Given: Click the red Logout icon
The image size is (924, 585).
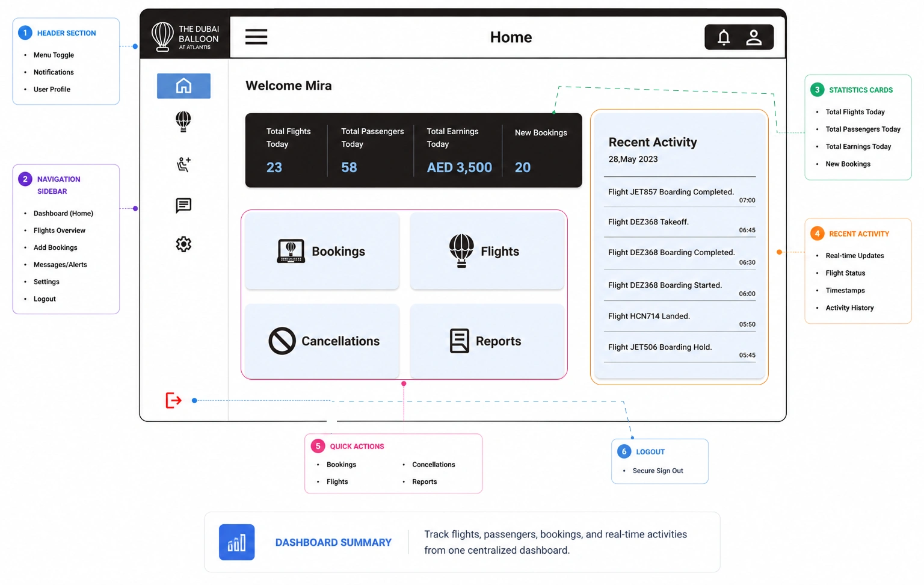Looking at the screenshot, I should click(173, 400).
